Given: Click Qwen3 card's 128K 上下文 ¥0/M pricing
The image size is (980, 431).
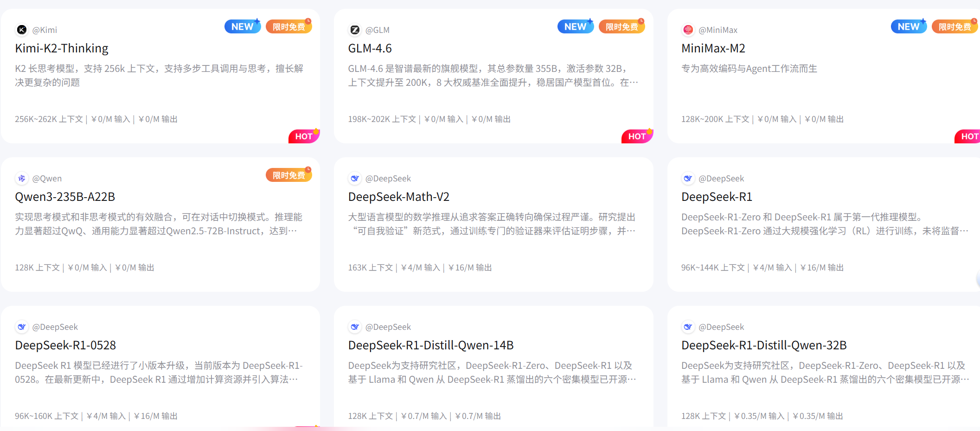Looking at the screenshot, I should [x=84, y=268].
